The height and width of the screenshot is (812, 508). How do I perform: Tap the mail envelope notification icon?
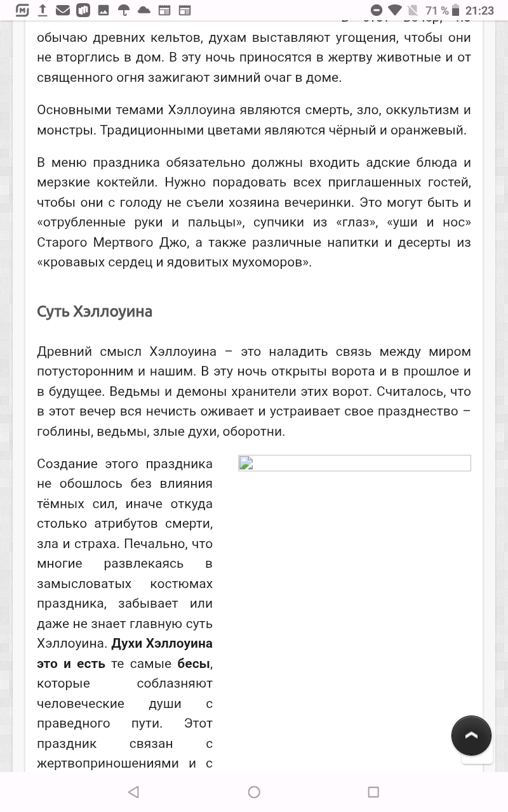[x=63, y=10]
